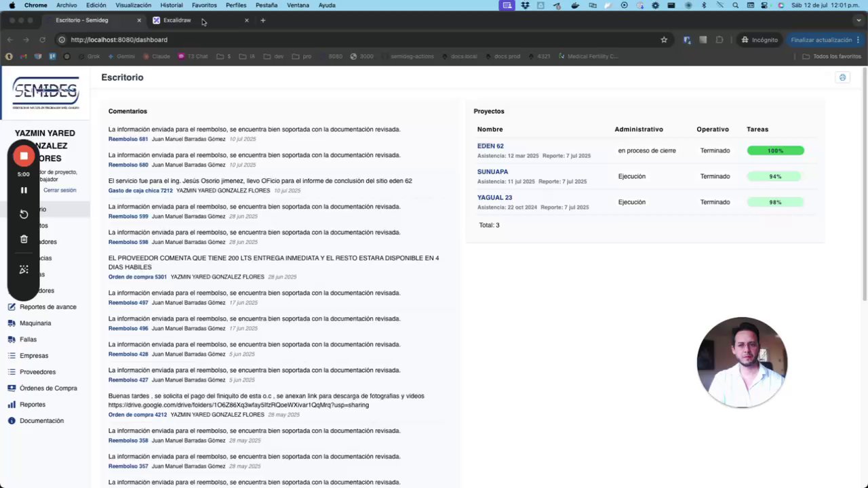868x488 pixels.
Task: Open the EDEN 62 project link
Action: point(490,146)
